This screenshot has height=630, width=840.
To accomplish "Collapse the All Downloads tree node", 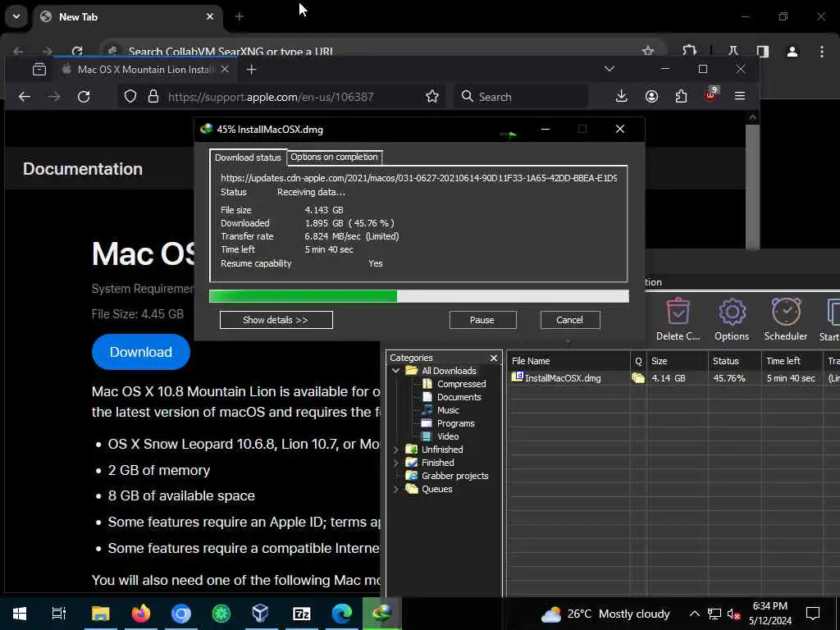I will point(396,371).
